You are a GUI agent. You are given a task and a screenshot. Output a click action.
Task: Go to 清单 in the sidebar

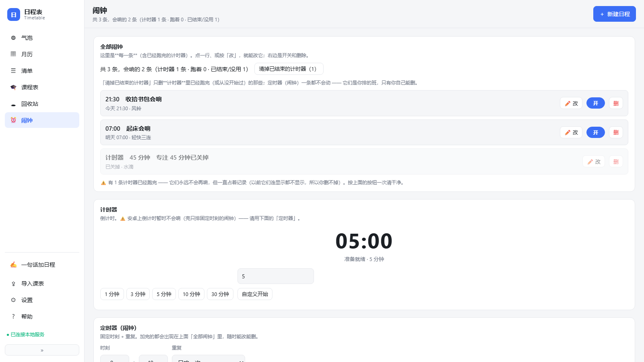42,71
